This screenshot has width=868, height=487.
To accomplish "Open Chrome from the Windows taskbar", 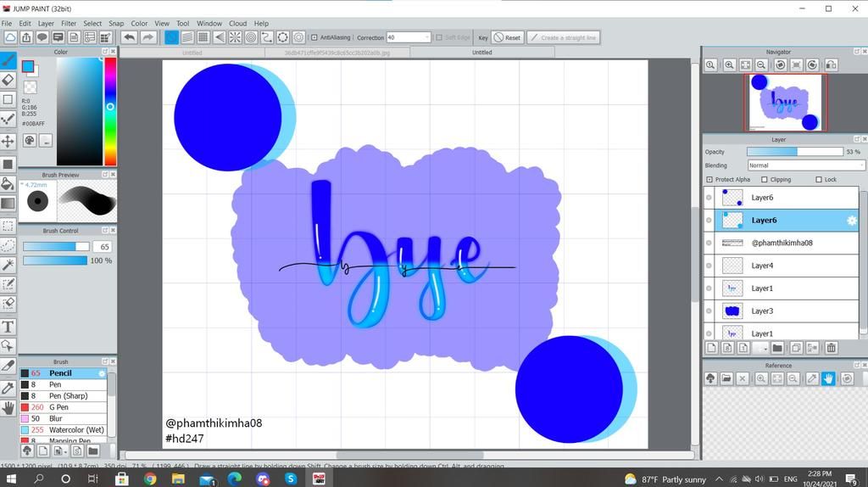I will 149,479.
